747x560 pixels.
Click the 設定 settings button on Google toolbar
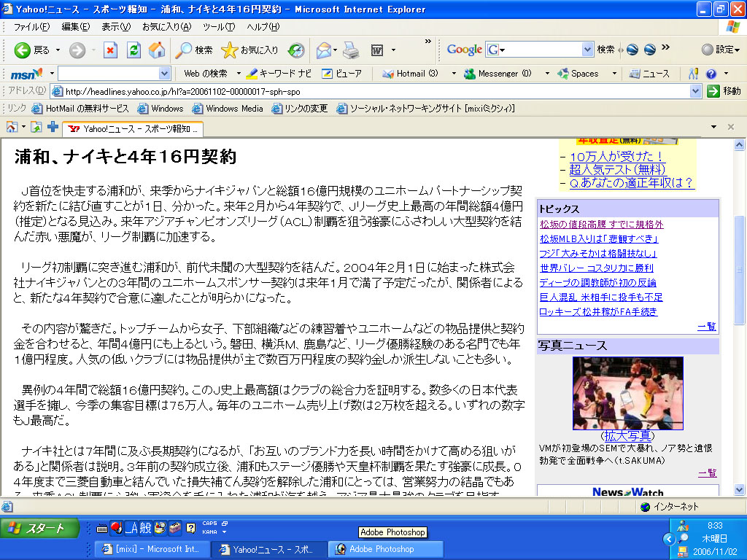(x=721, y=50)
